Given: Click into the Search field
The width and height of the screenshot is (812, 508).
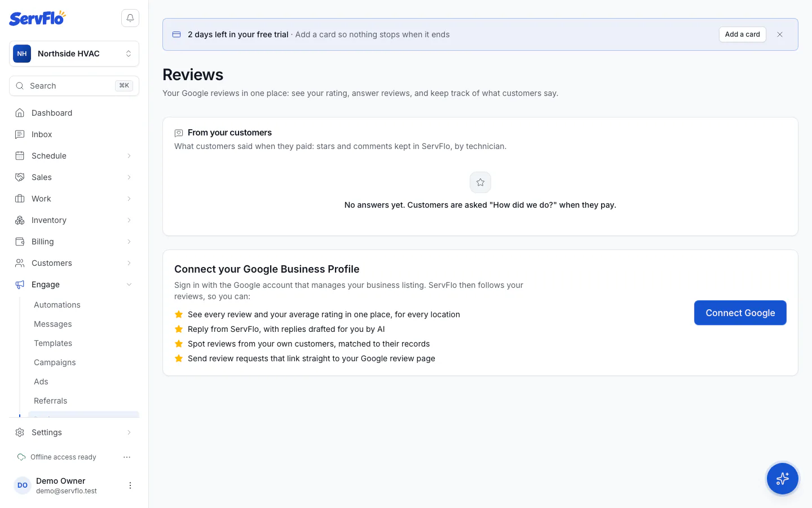Looking at the screenshot, I should (x=74, y=86).
